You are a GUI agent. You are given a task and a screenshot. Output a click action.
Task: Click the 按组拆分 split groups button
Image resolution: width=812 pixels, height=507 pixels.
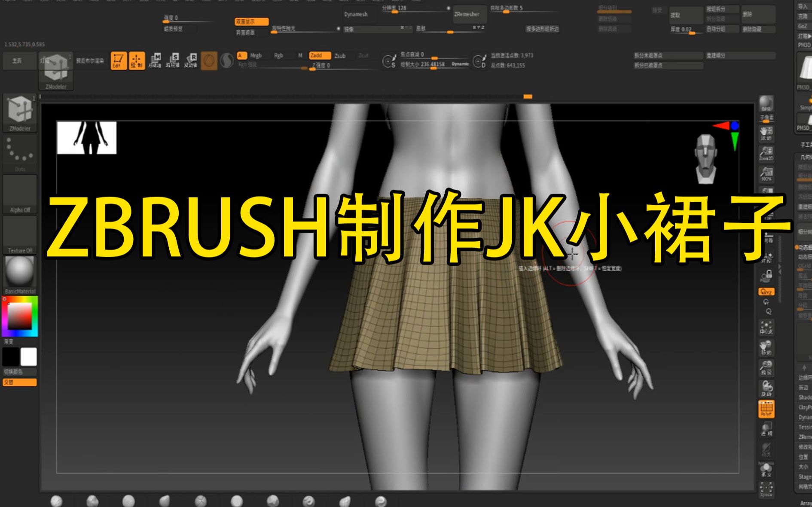723,9
